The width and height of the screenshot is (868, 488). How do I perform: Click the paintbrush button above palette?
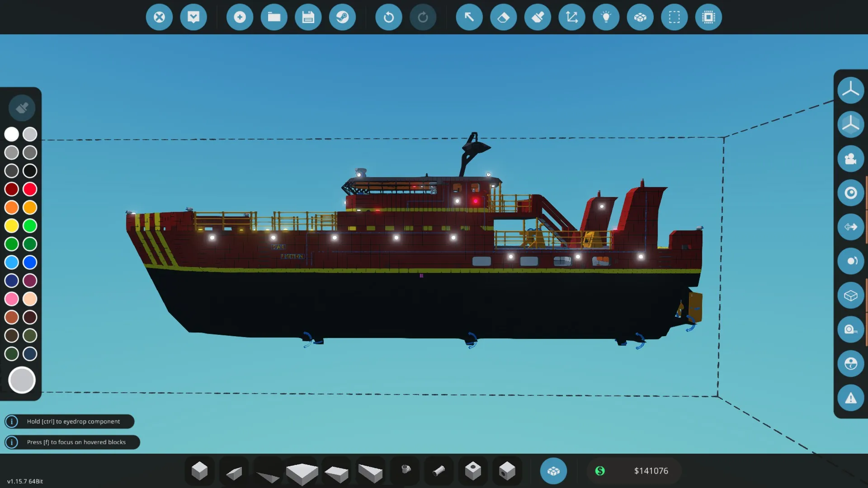click(x=22, y=108)
